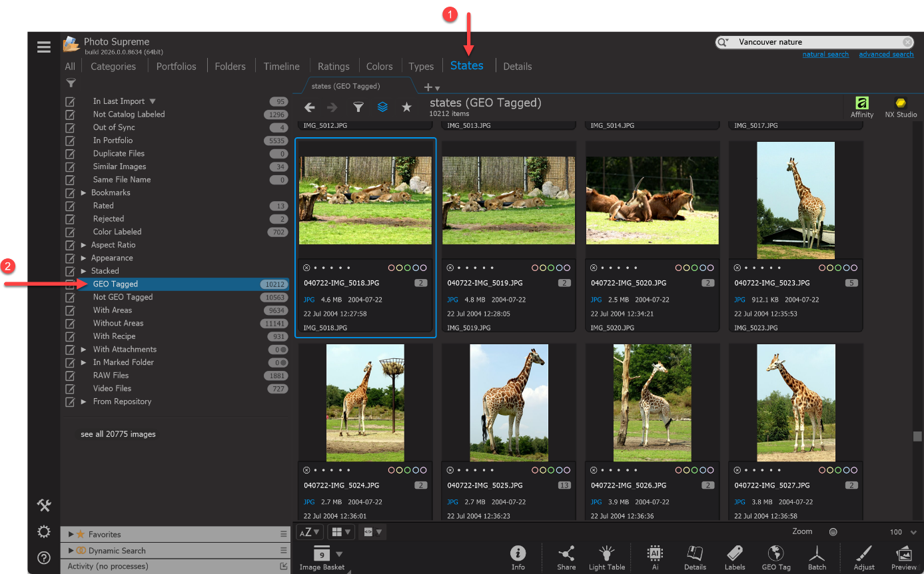The image size is (924, 574).
Task: Switch to the Ratings tab
Action: (x=334, y=67)
